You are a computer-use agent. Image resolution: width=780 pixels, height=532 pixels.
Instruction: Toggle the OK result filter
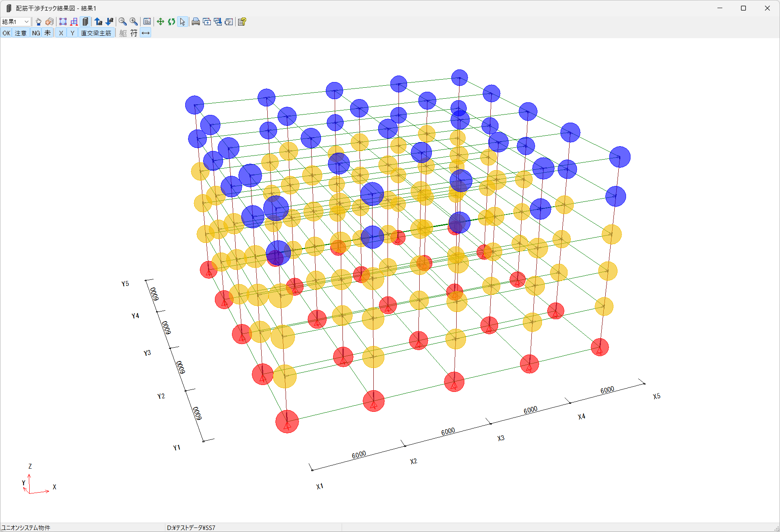coord(6,33)
